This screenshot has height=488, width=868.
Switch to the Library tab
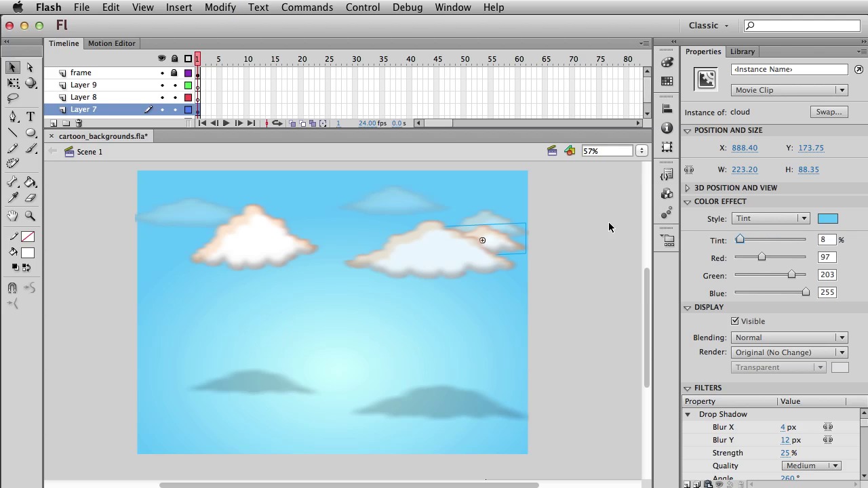742,52
